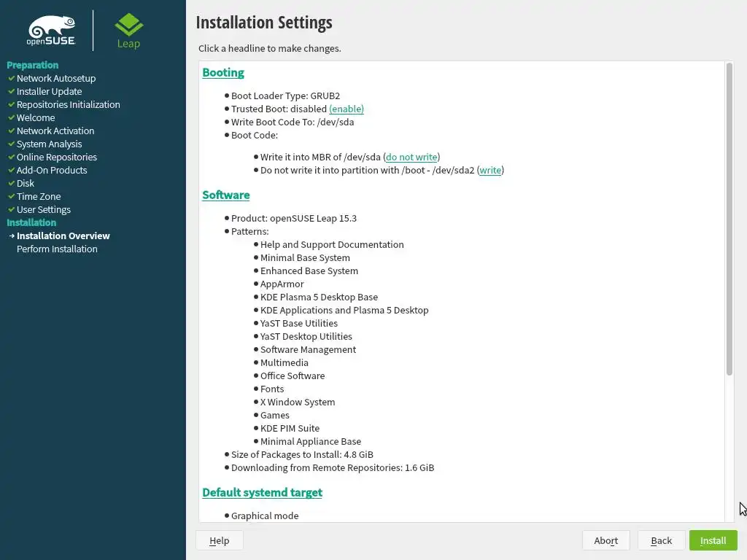Click the checkmark beside User Settings
This screenshot has width=747, height=560.
pos(12,209)
